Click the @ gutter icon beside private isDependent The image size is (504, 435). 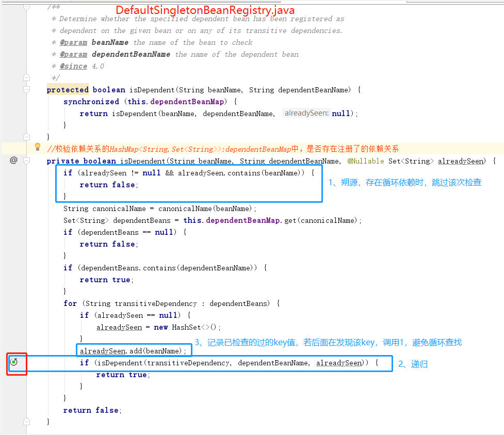(13, 160)
